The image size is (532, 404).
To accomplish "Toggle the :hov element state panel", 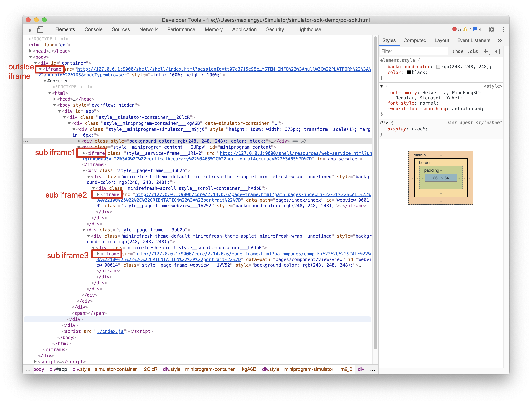I will [458, 52].
